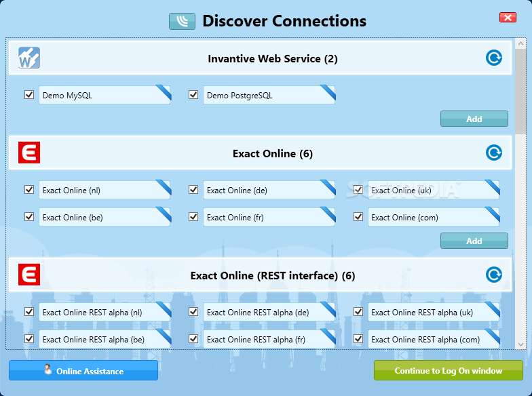Open Online Assistance
Viewport: 532px width, 396px height.
coord(83,370)
